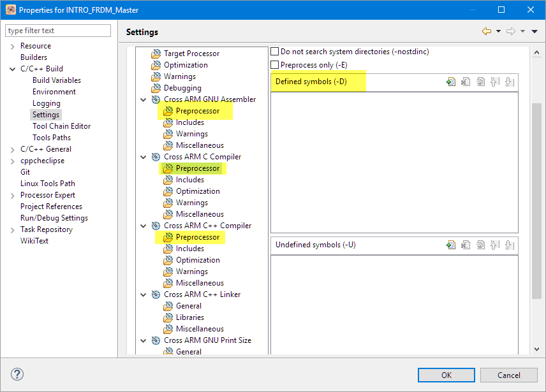The width and height of the screenshot is (546, 392).
Task: Click Move Up icon for Defined symbols
Action: coord(494,82)
